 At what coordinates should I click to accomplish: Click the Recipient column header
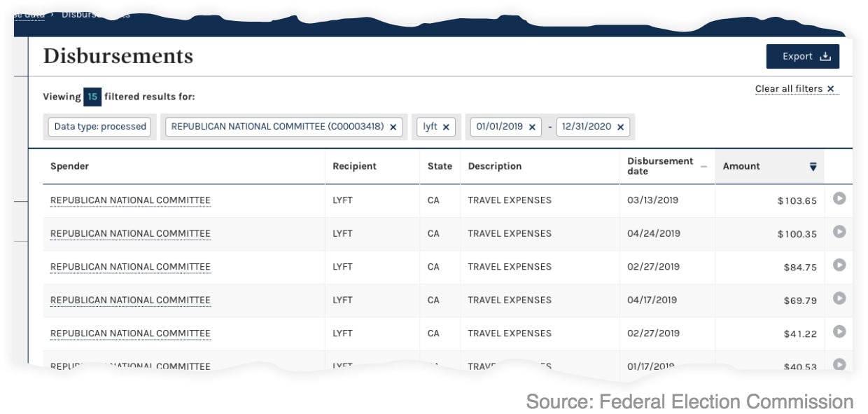coord(354,166)
